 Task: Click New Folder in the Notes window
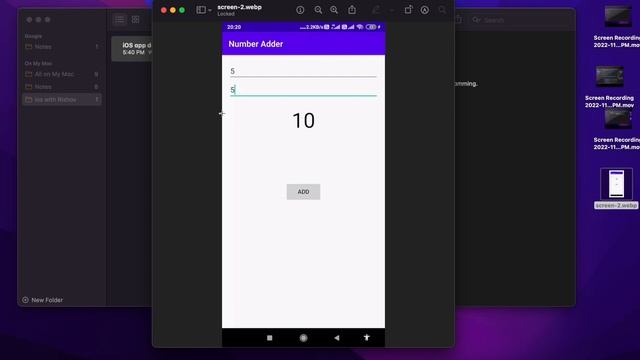(x=42, y=300)
